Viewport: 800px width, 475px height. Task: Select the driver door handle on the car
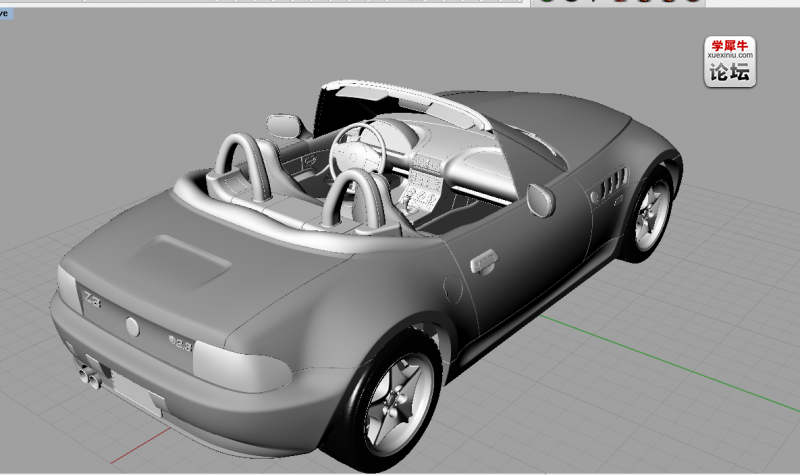483,262
